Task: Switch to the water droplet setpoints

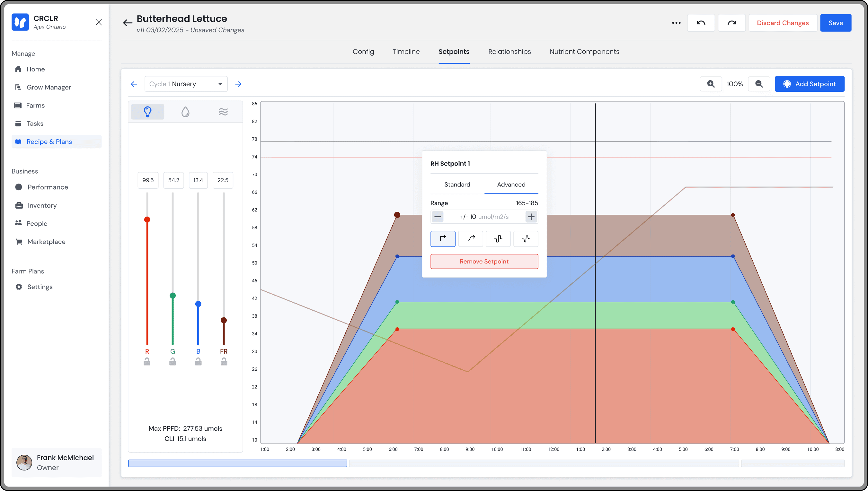Action: point(185,112)
